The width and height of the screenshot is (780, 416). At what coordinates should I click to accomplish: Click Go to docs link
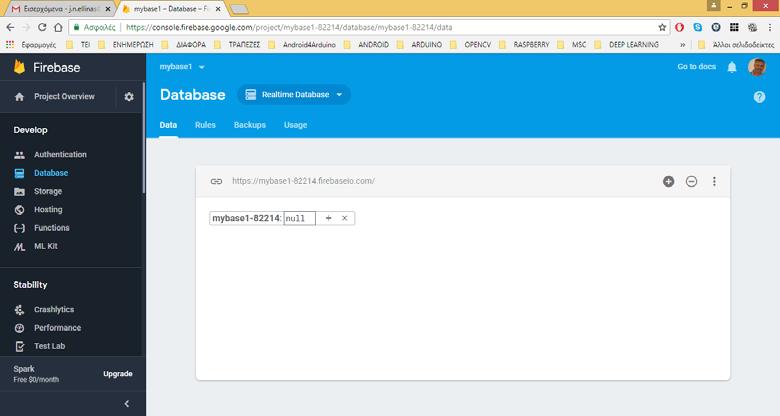pos(696,67)
